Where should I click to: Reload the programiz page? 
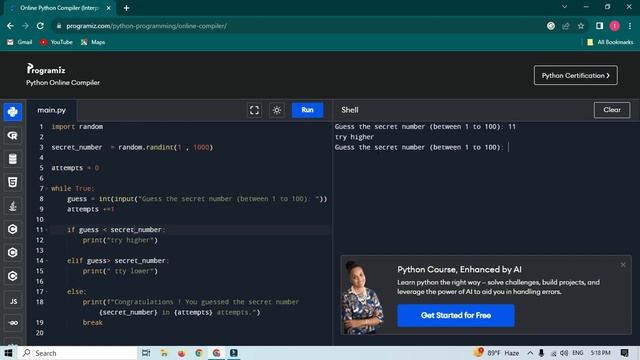coord(40,26)
